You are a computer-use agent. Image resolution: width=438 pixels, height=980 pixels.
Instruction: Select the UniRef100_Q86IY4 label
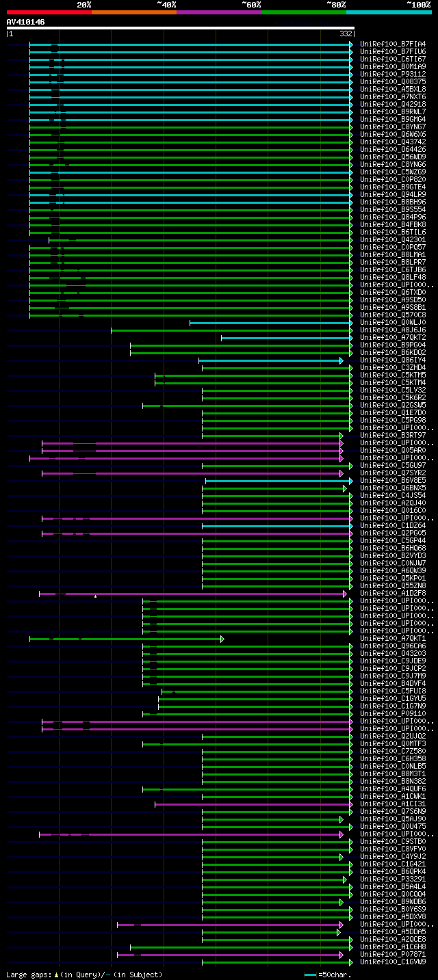(393, 360)
